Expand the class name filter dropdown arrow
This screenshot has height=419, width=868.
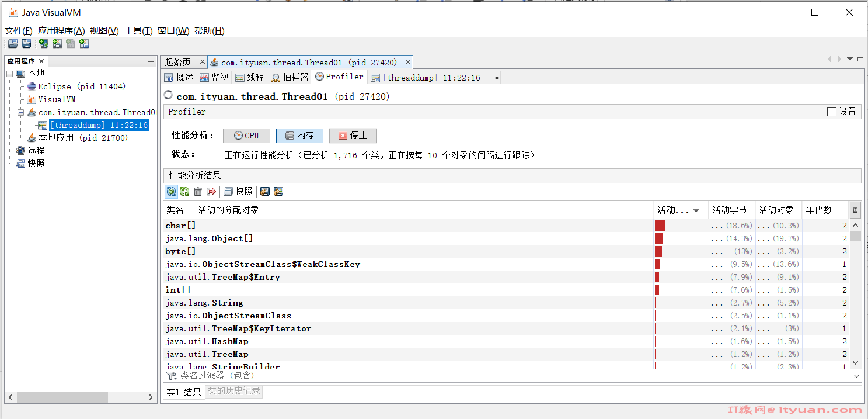pos(856,376)
